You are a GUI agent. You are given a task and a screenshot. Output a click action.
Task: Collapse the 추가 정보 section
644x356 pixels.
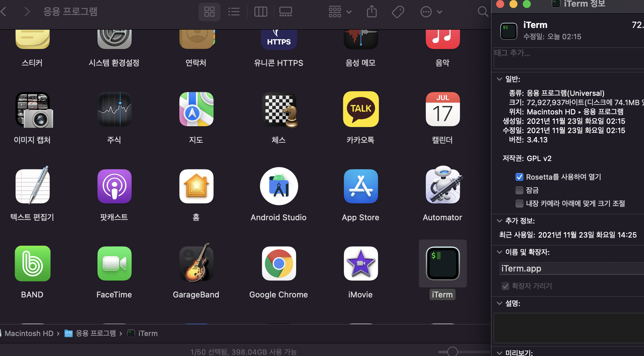tap(499, 221)
